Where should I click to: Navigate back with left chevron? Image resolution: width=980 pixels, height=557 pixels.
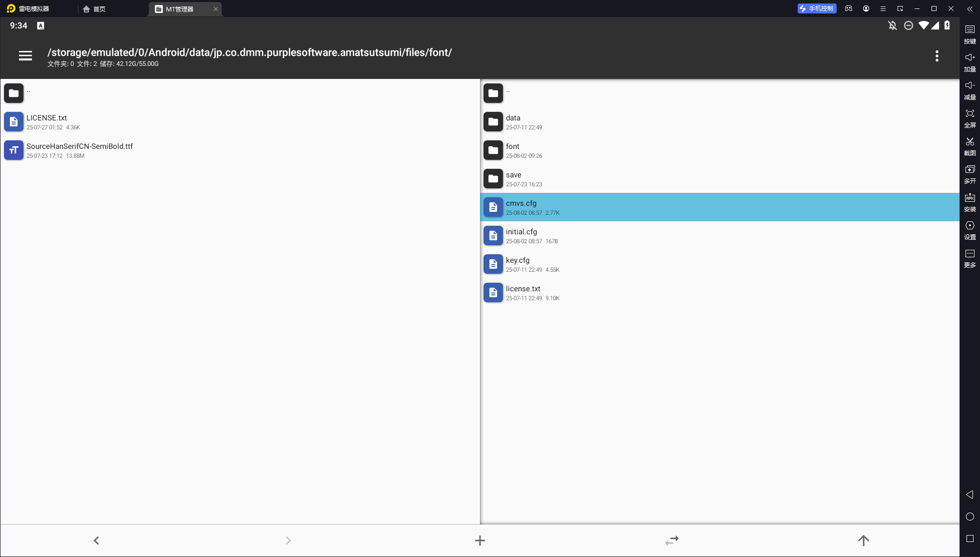(x=96, y=540)
